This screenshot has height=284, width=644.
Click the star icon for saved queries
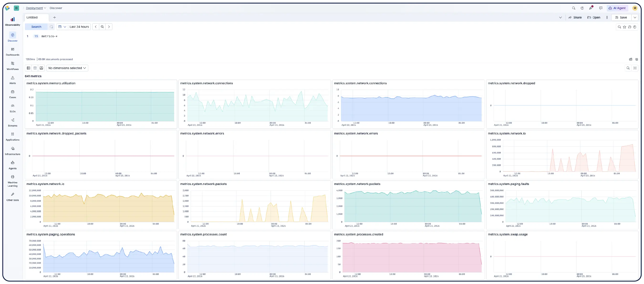624,27
